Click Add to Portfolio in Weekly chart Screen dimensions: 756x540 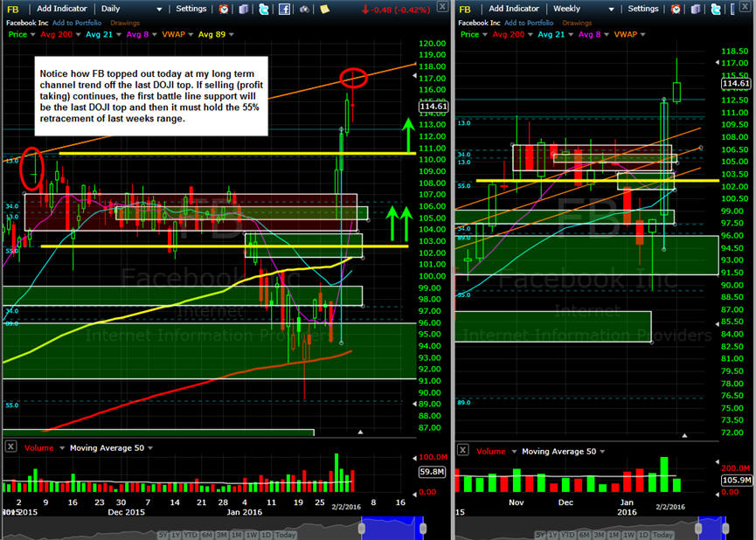tap(529, 23)
